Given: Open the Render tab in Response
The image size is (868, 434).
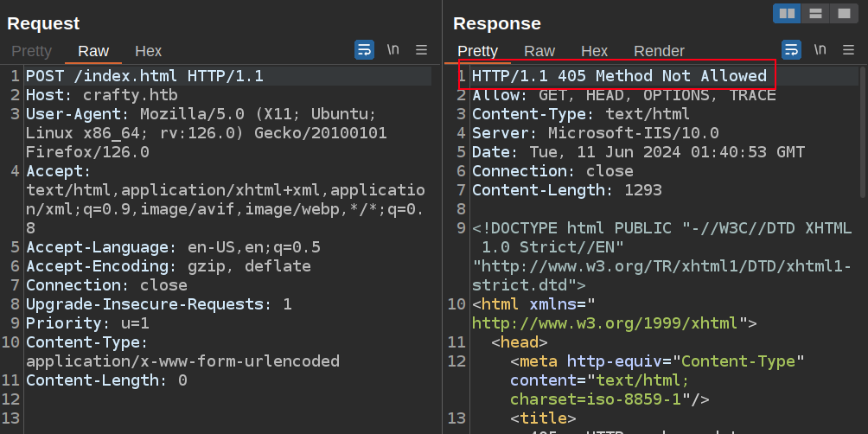Looking at the screenshot, I should (659, 51).
